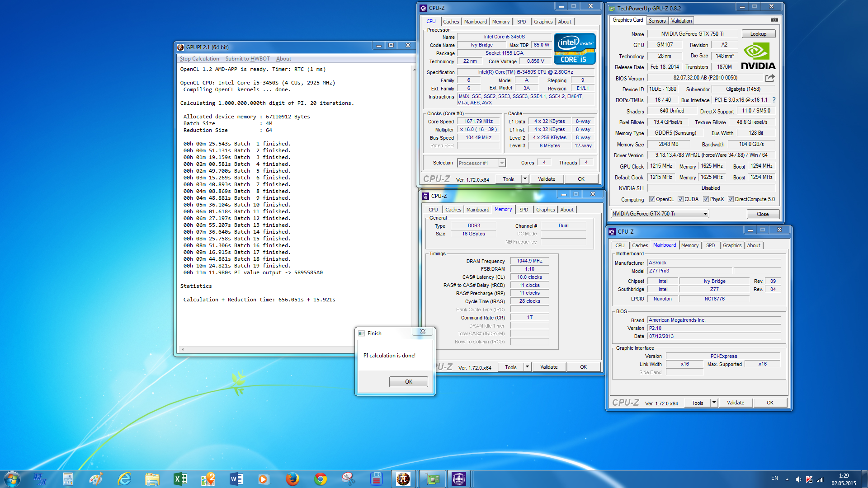Click Tools button in CPU-Z Mainboard window
This screenshot has height=488, width=868.
697,403
